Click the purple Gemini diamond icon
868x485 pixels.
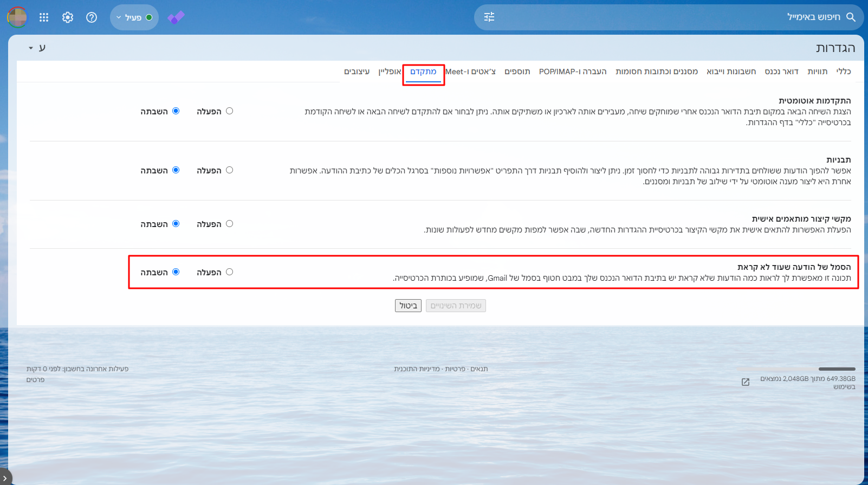coord(176,17)
